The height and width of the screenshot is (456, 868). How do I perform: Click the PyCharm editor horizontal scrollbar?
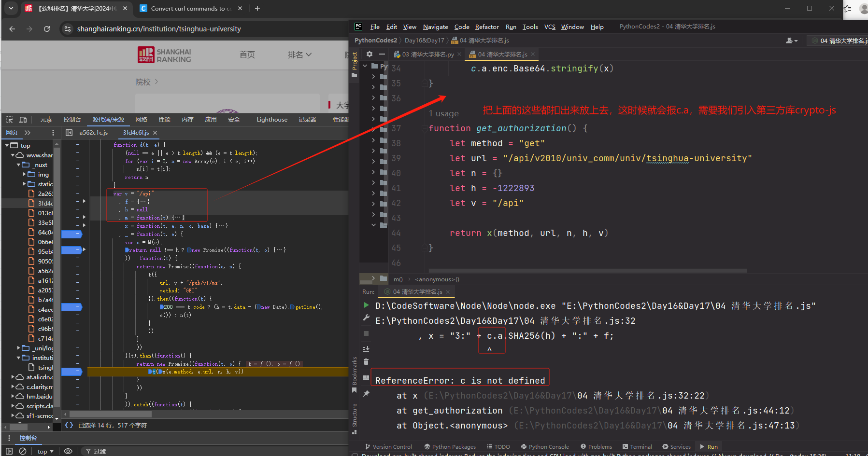coord(587,271)
